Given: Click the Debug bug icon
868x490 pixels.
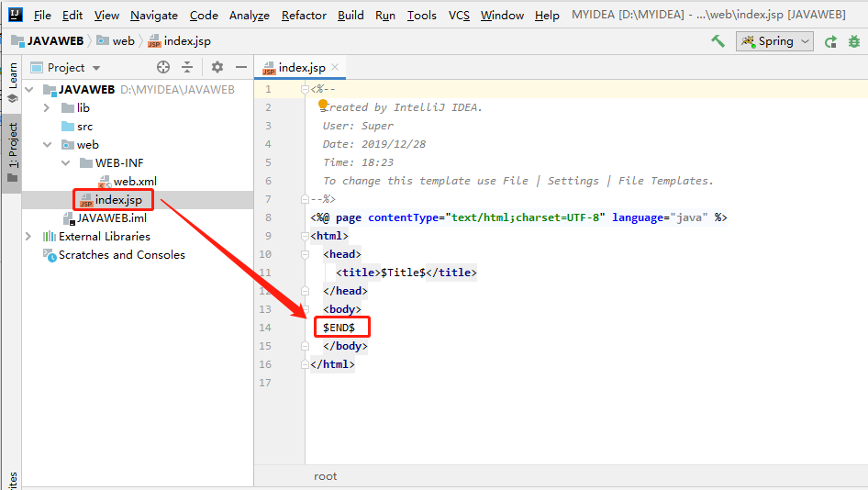Looking at the screenshot, I should click(x=854, y=41).
